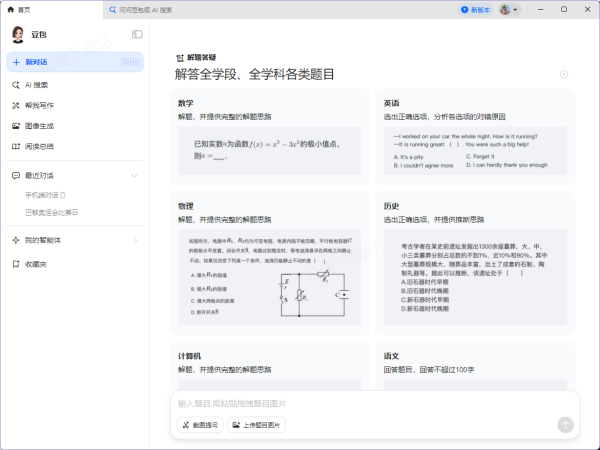
Task: Click the AI 搜索 sidebar icon
Action: click(x=16, y=85)
